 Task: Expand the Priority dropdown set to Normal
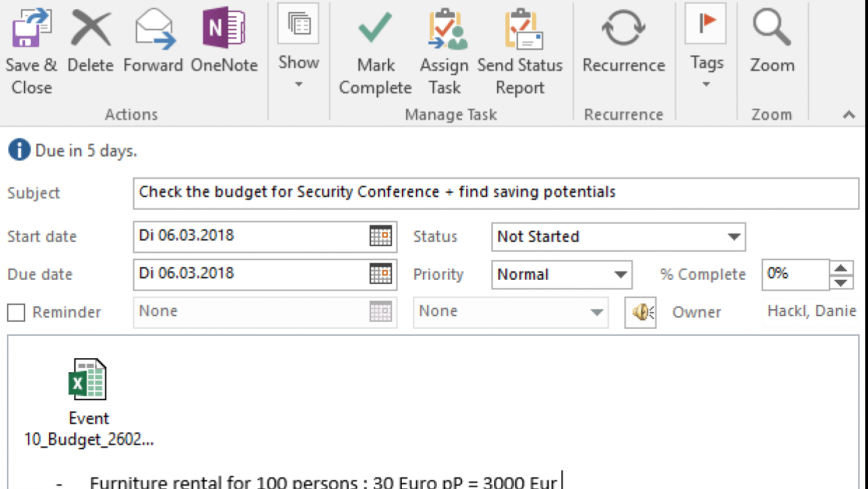[621, 275]
